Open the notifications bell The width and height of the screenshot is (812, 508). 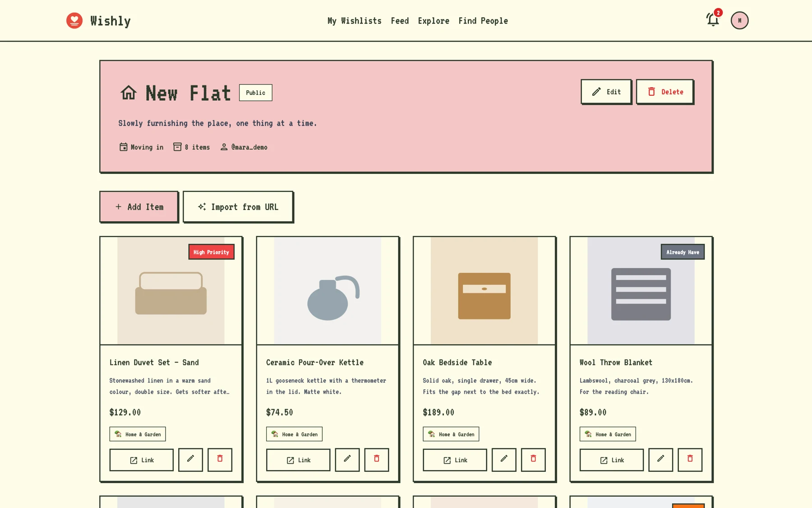[x=713, y=19]
